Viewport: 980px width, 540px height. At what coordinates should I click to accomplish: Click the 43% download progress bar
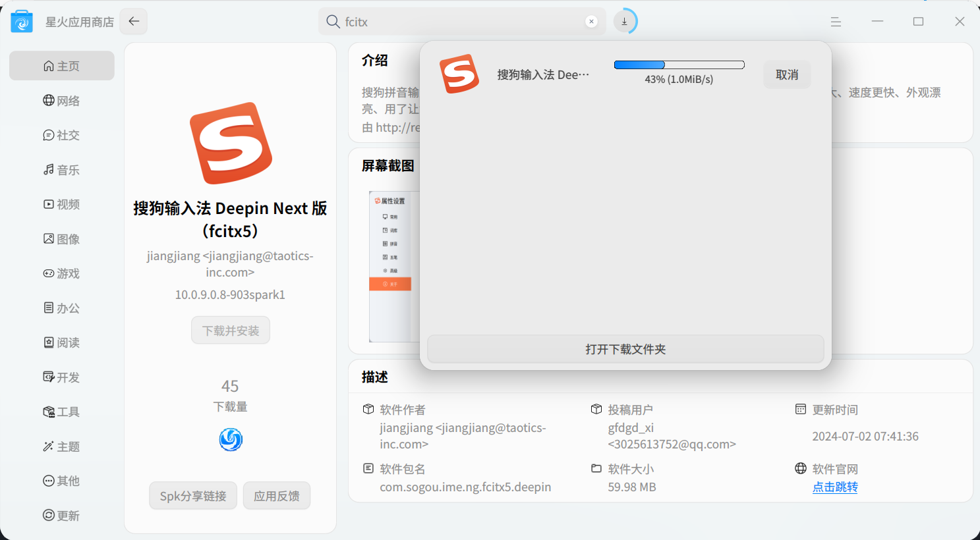(x=679, y=65)
